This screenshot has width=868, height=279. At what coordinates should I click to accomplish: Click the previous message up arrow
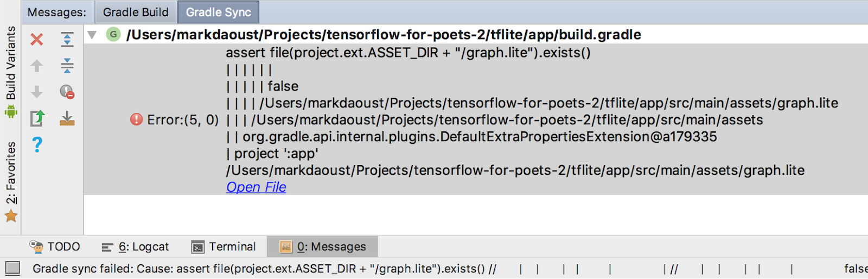37,66
